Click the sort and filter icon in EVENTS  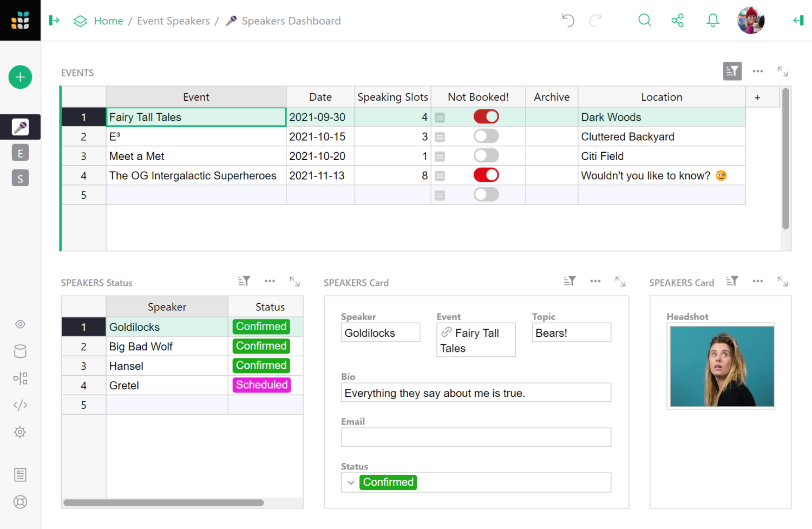tap(732, 71)
